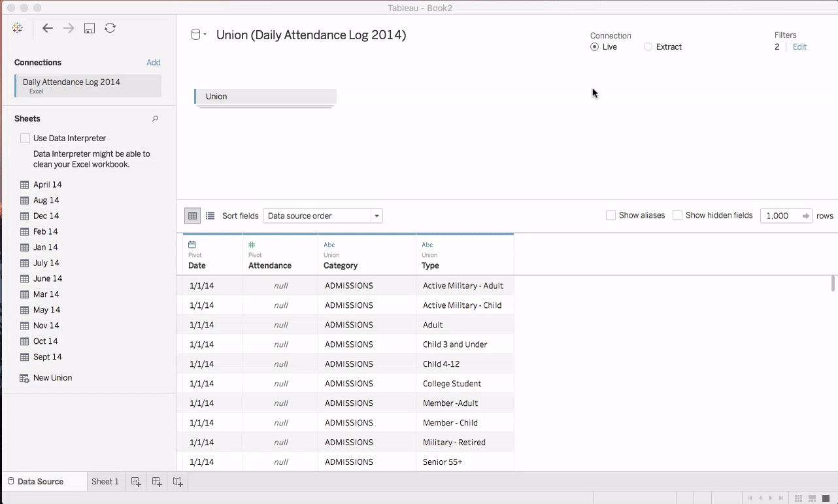Select the Sept 14 sheet
The width and height of the screenshot is (838, 504).
click(48, 357)
